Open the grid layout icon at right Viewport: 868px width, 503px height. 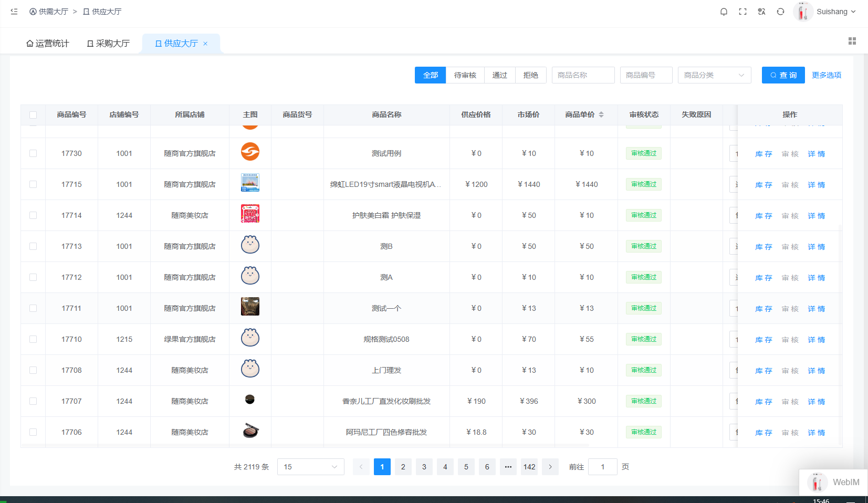[852, 41]
